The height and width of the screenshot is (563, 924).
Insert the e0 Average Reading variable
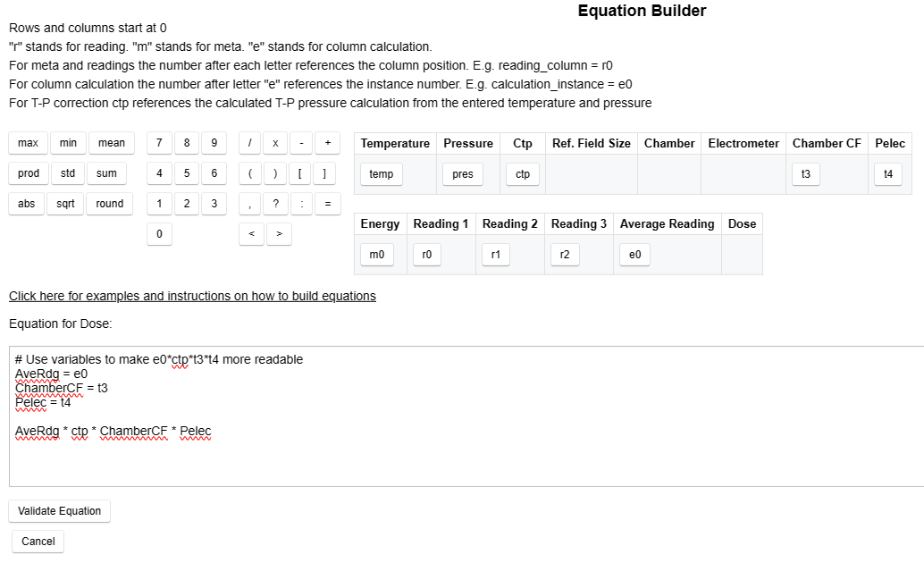634,254
